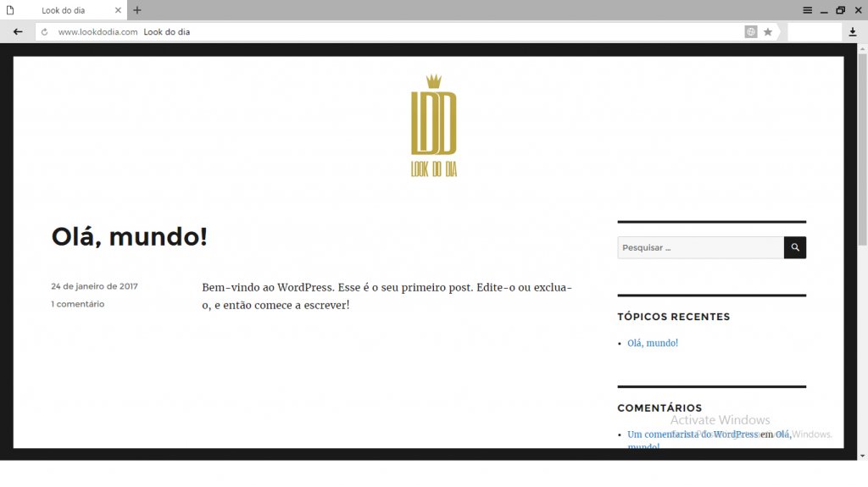The width and height of the screenshot is (868, 487).
Task: Open the downloads arrow icon
Action: point(853,32)
